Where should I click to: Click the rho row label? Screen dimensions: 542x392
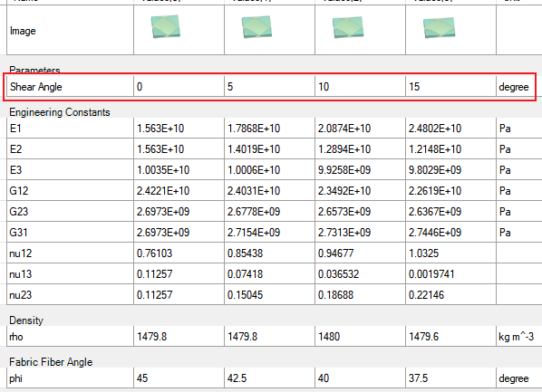point(16,337)
